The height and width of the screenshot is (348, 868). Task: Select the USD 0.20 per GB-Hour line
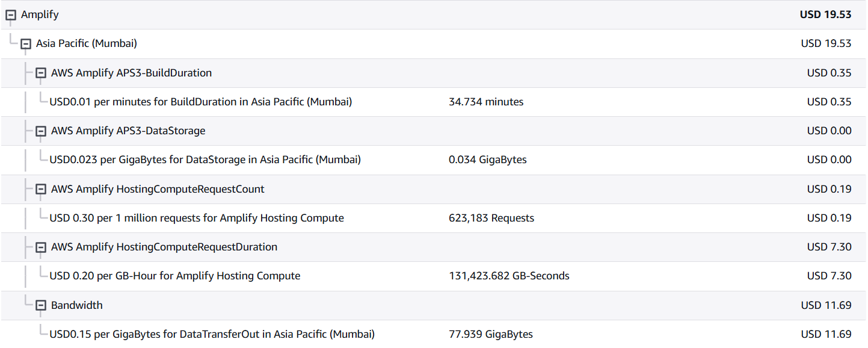click(x=174, y=276)
